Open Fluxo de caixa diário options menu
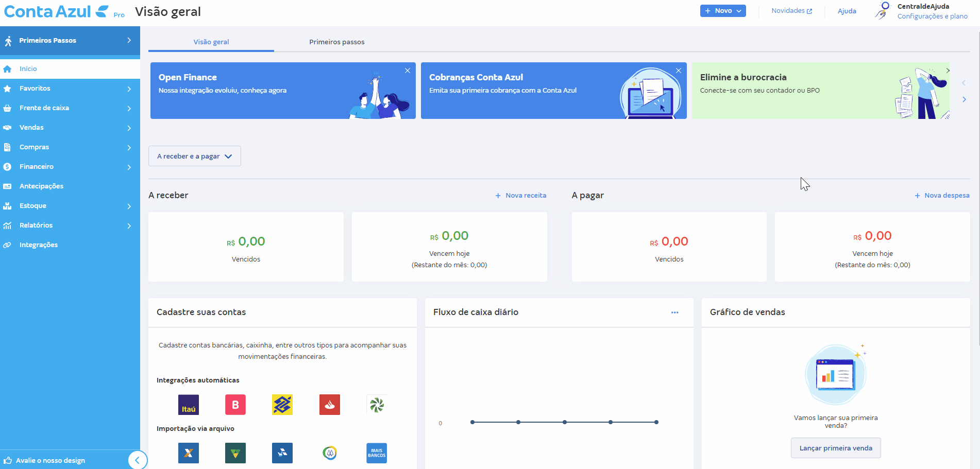This screenshot has height=469, width=980. [x=674, y=312]
